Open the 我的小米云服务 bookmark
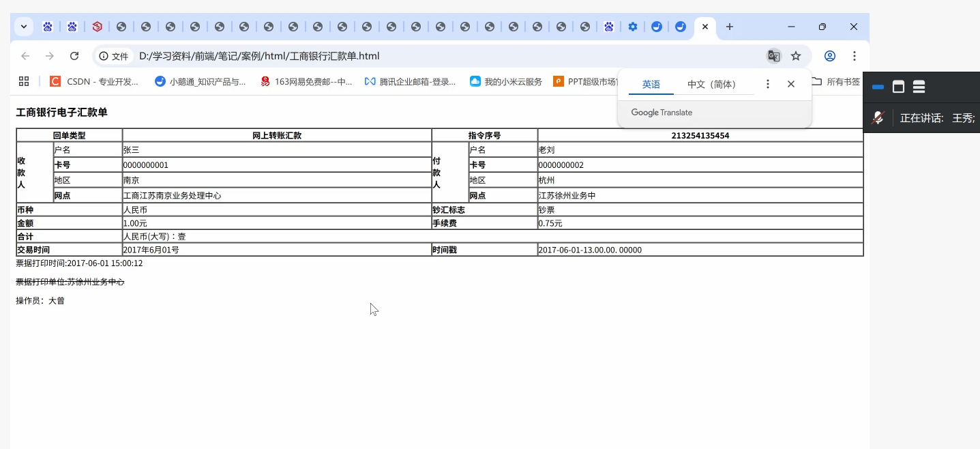The image size is (980, 449). point(506,81)
